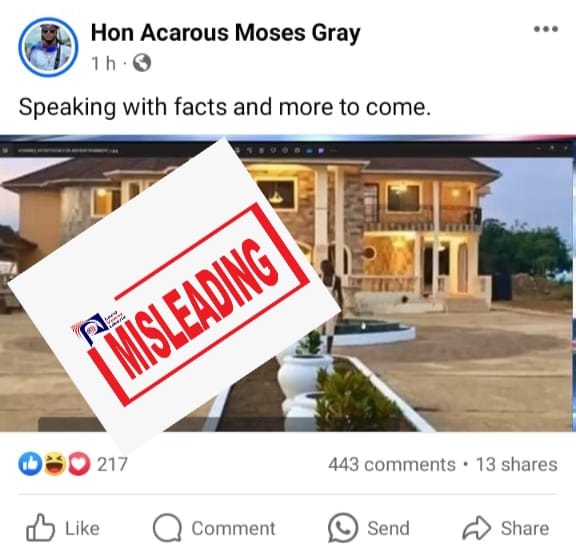View the 13 shares list
This screenshot has height=560, width=576.
[x=516, y=464]
